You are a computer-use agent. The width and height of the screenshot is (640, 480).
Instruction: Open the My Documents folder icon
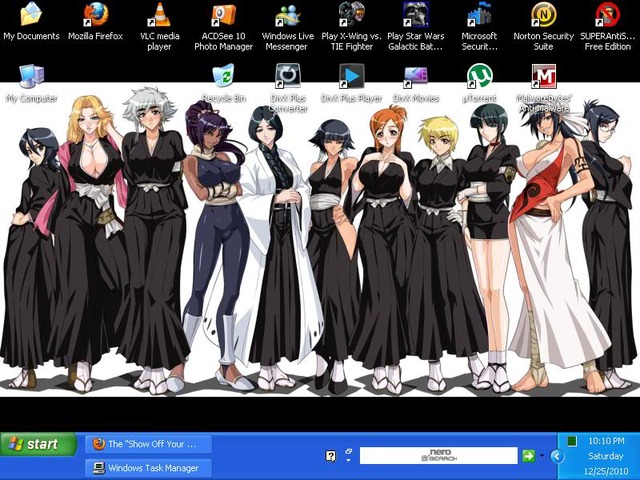pyautogui.click(x=31, y=14)
